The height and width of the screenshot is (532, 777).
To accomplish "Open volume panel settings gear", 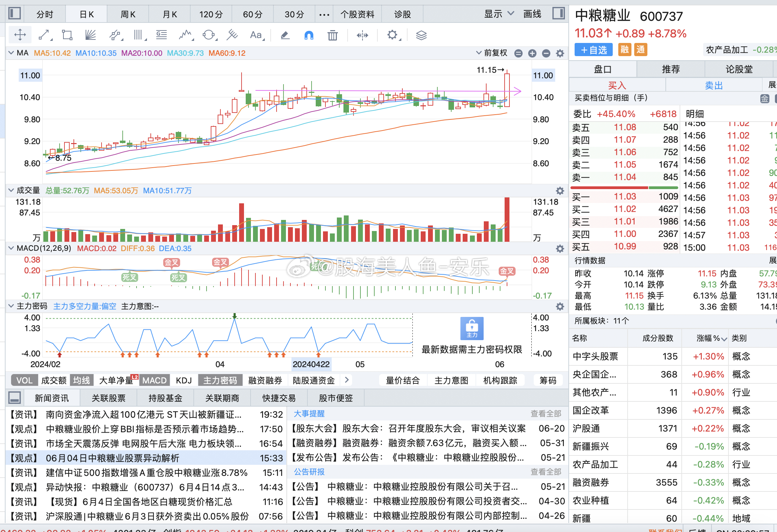I will tap(560, 191).
